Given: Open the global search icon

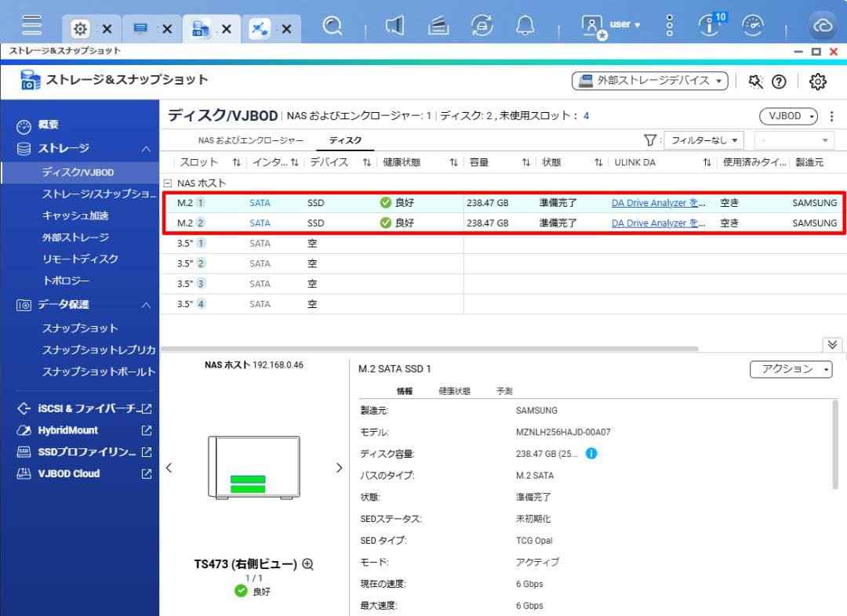Looking at the screenshot, I should (x=333, y=25).
